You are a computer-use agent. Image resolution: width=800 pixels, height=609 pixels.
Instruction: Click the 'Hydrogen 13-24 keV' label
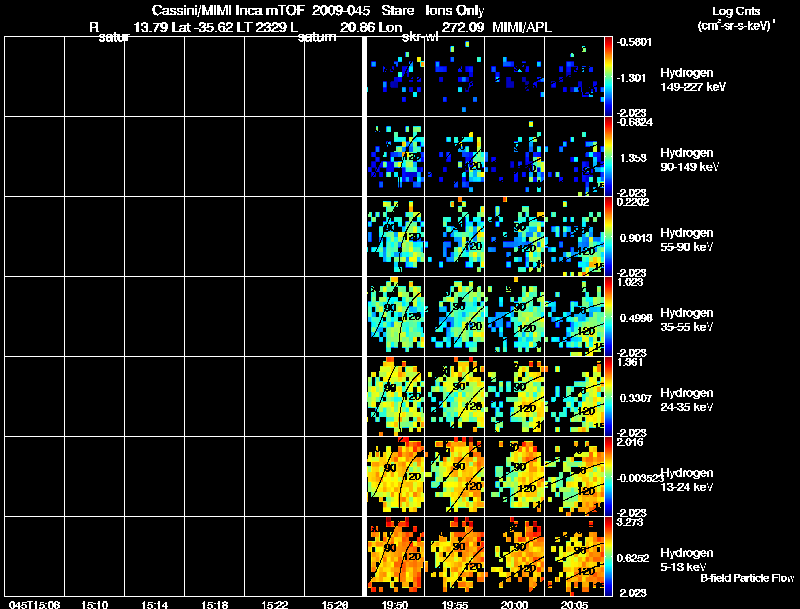[687, 480]
